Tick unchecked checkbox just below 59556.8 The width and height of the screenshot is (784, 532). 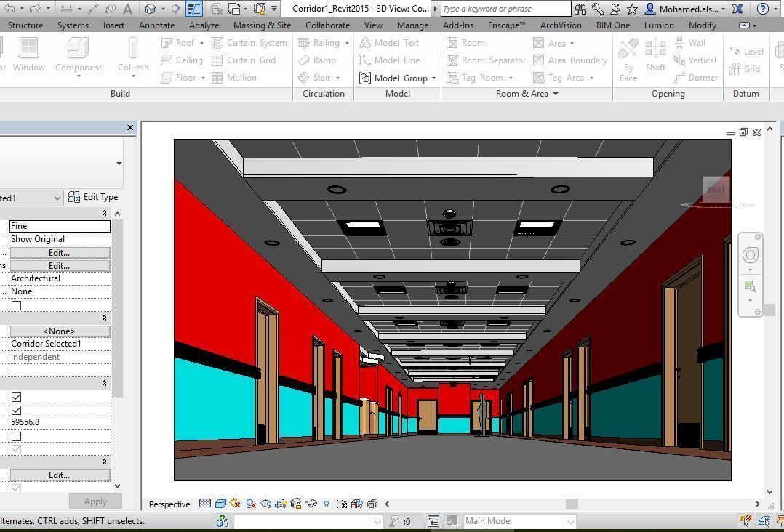(x=17, y=436)
